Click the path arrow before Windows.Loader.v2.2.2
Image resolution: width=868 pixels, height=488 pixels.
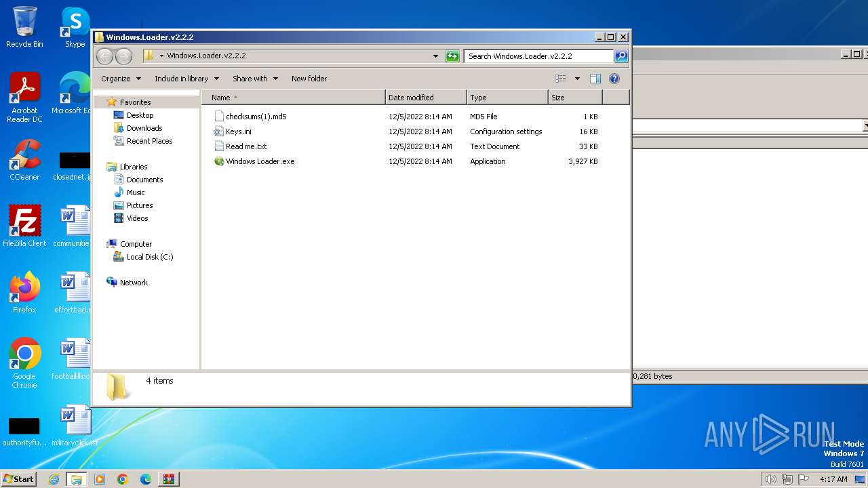click(x=161, y=56)
